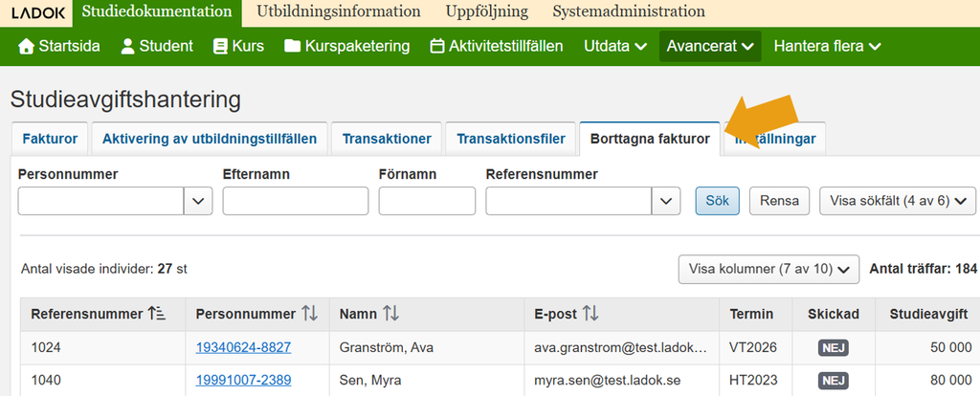Expand the Hantera flera menu
980x396 pixels.
tap(828, 46)
